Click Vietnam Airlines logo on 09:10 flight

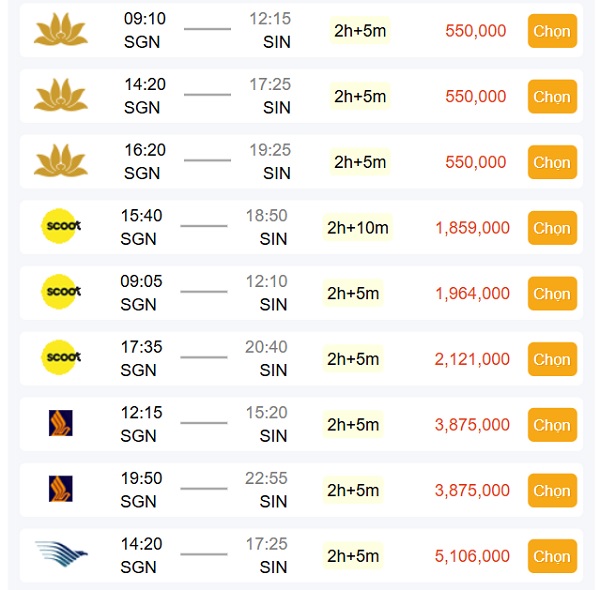coord(61,30)
